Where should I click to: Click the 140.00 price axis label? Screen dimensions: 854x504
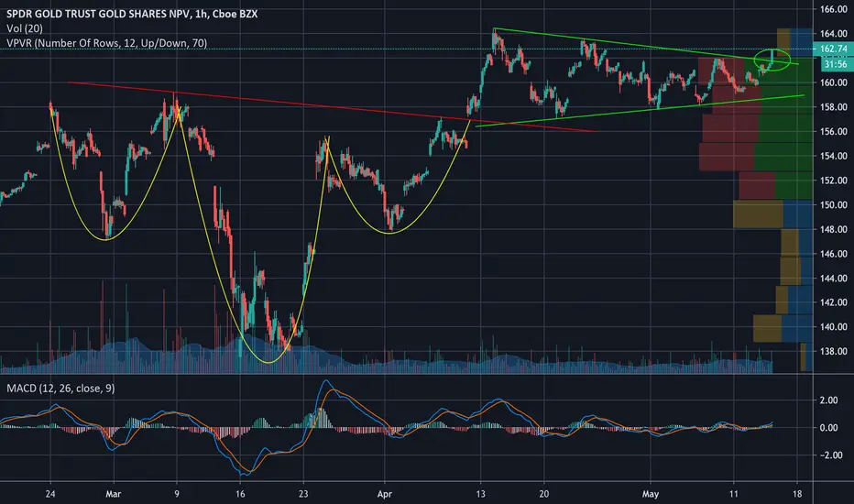tap(833, 327)
